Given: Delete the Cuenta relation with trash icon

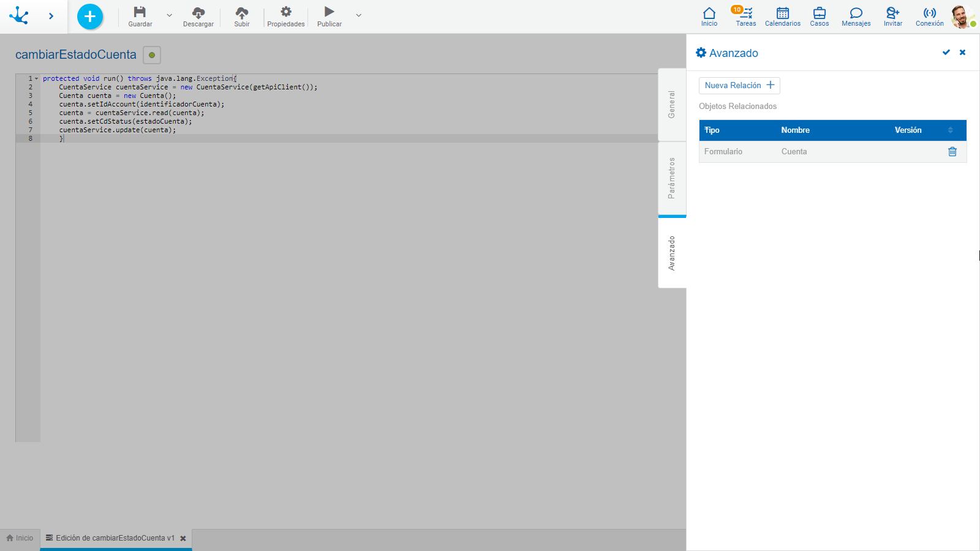Looking at the screenshot, I should tap(952, 152).
